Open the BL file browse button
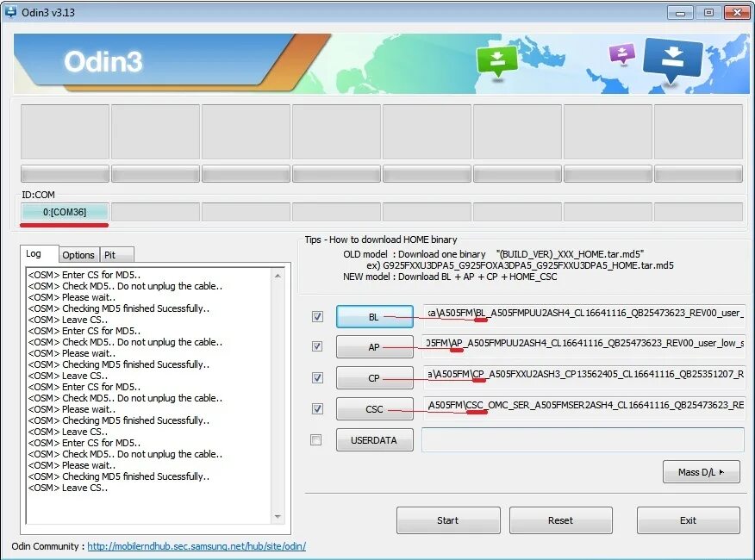This screenshot has height=560, width=755. point(375,317)
